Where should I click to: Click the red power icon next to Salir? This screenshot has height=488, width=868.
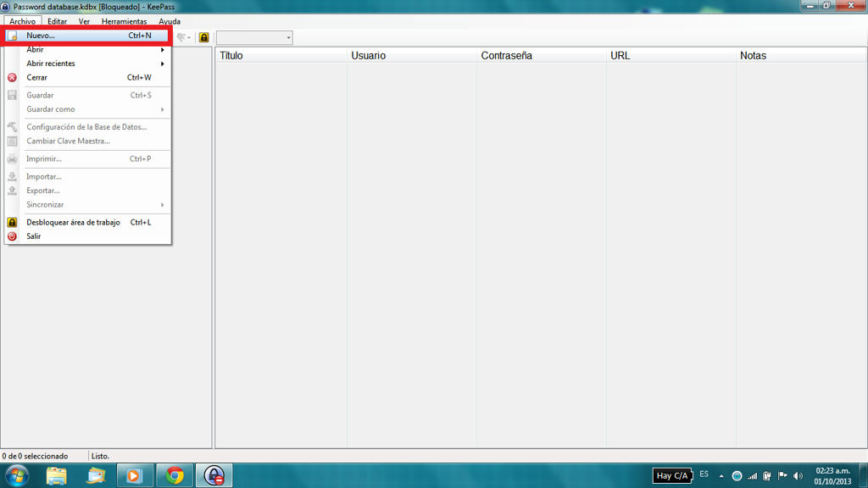pos(12,236)
